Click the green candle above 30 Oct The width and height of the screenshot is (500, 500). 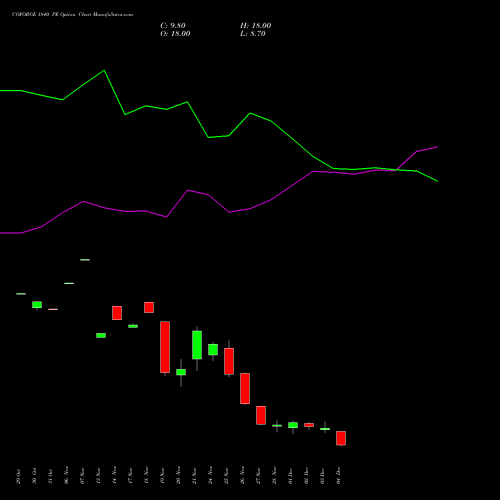[x=37, y=305]
